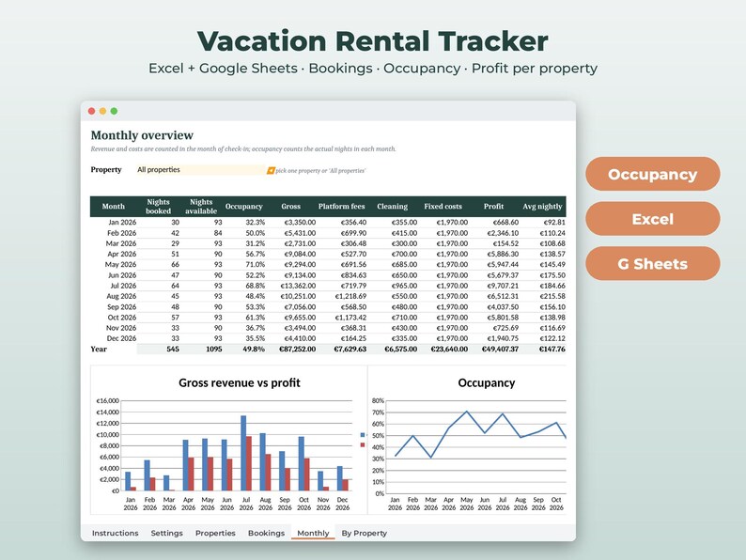746x560 pixels.
Task: Click the red close window dot
Action: click(91, 111)
